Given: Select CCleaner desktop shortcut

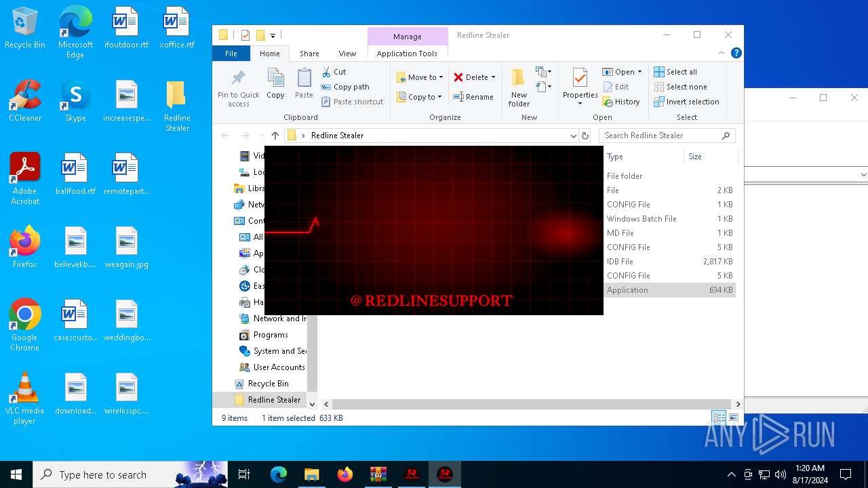Looking at the screenshot, I should [x=25, y=102].
